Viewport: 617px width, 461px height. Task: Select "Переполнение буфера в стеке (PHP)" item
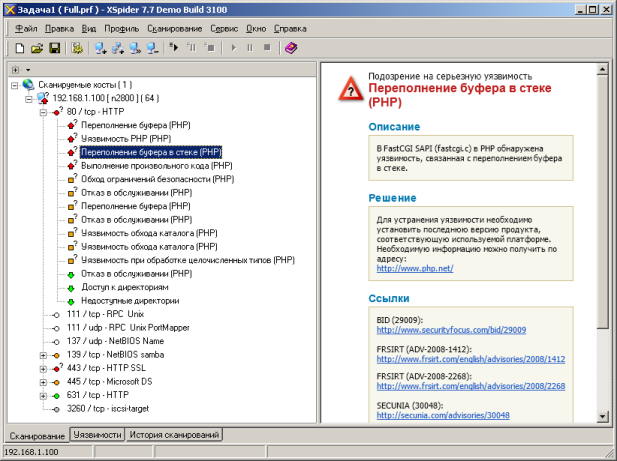tap(151, 152)
